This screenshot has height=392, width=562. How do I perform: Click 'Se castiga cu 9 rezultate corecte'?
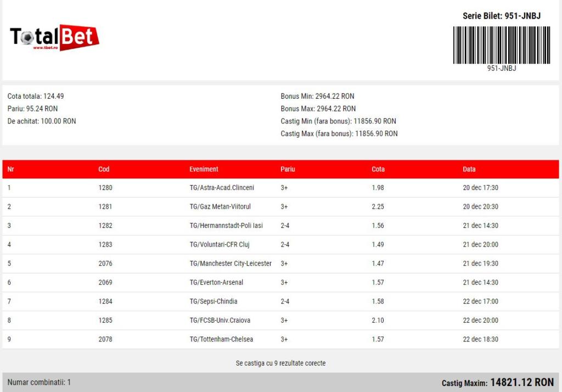[280, 363]
